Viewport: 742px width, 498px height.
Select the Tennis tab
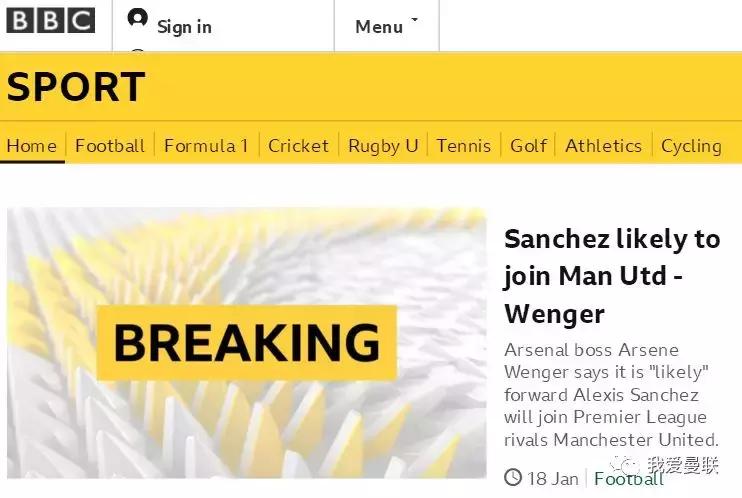pos(464,146)
